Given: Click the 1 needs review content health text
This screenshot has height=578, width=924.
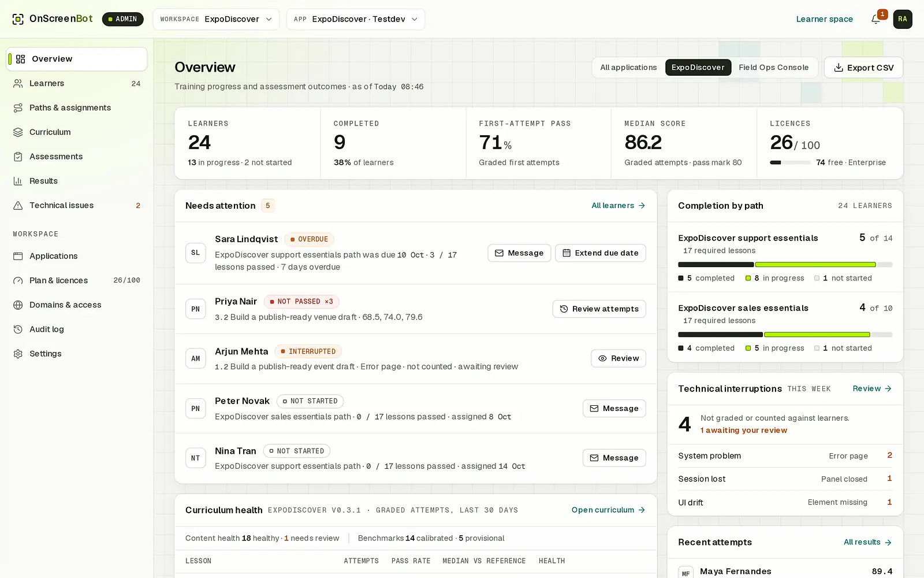Looking at the screenshot, I should click(312, 538).
